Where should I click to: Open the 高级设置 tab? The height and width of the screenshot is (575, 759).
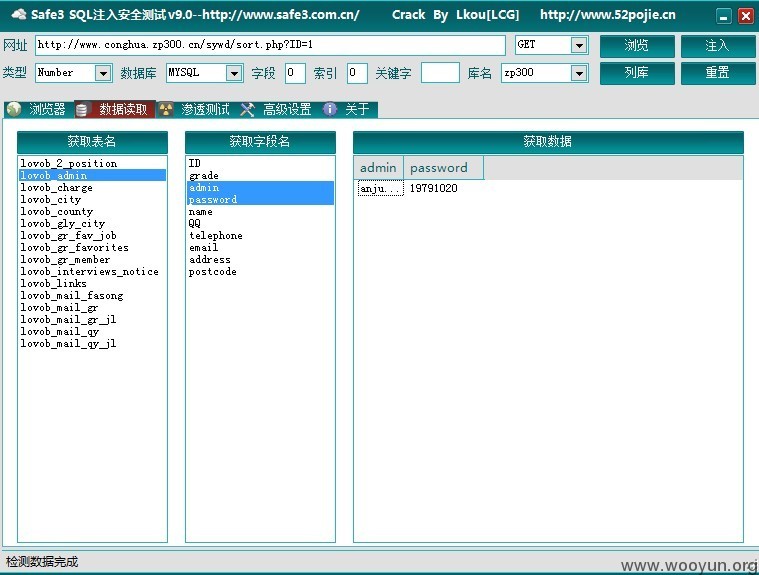point(279,109)
